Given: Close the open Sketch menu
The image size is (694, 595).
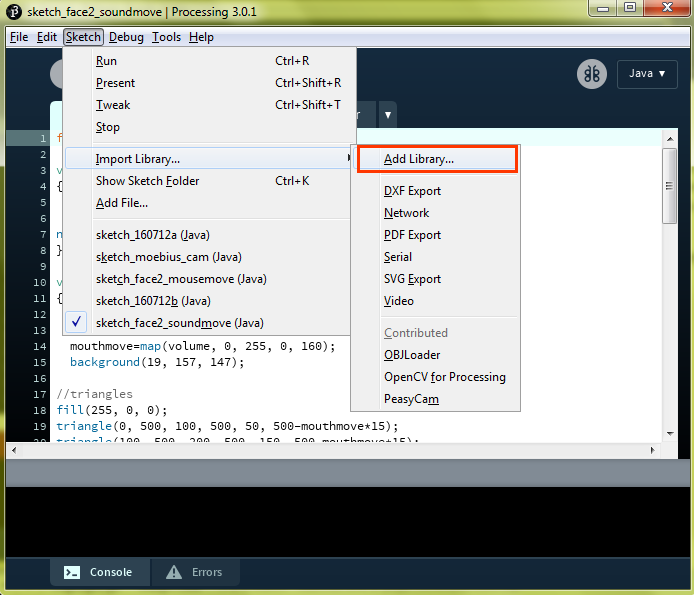Looking at the screenshot, I should (x=83, y=37).
